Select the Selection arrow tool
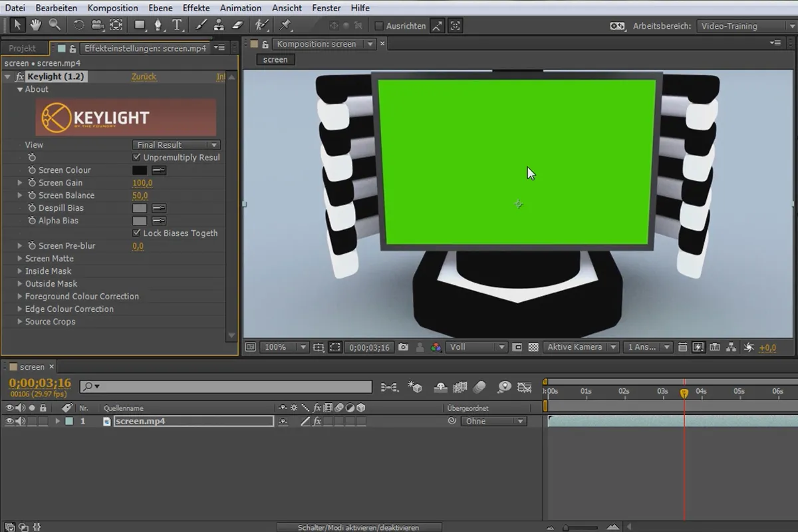The image size is (798, 532). click(x=18, y=25)
